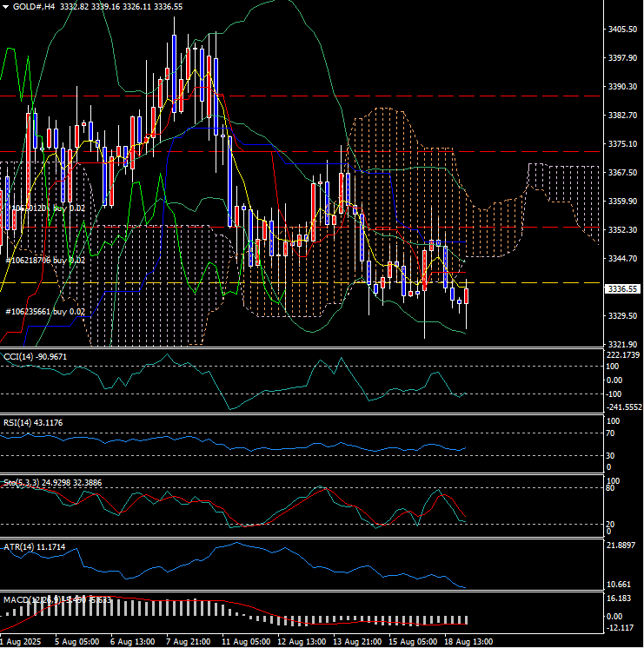The width and height of the screenshot is (644, 648).
Task: Select the Sto(5,3,3) 24.9298 32.3886 label
Action: [x=52, y=483]
